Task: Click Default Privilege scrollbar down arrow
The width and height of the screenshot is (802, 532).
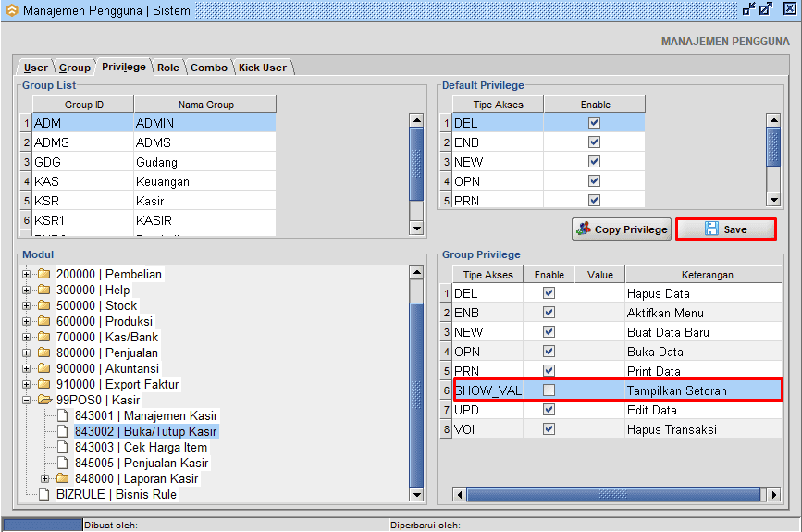Action: (774, 200)
